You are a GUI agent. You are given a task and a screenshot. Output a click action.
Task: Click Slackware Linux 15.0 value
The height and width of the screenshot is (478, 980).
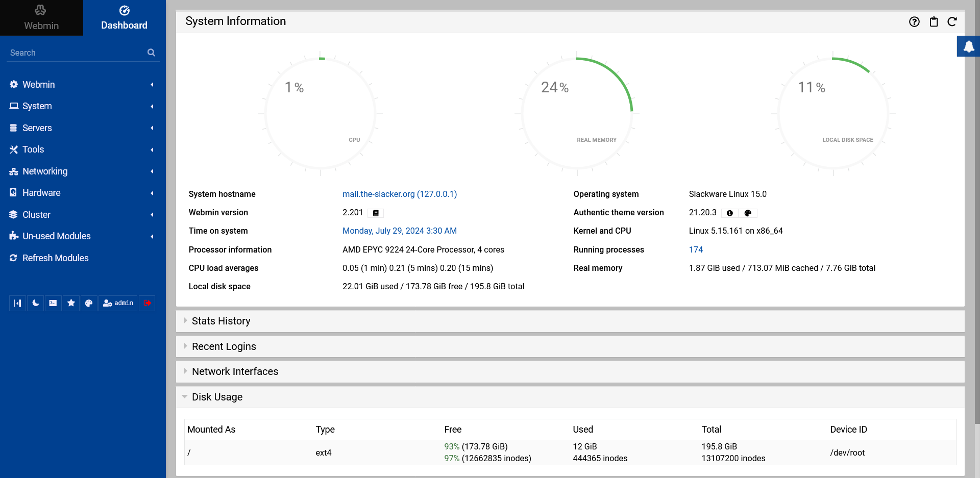[727, 194]
